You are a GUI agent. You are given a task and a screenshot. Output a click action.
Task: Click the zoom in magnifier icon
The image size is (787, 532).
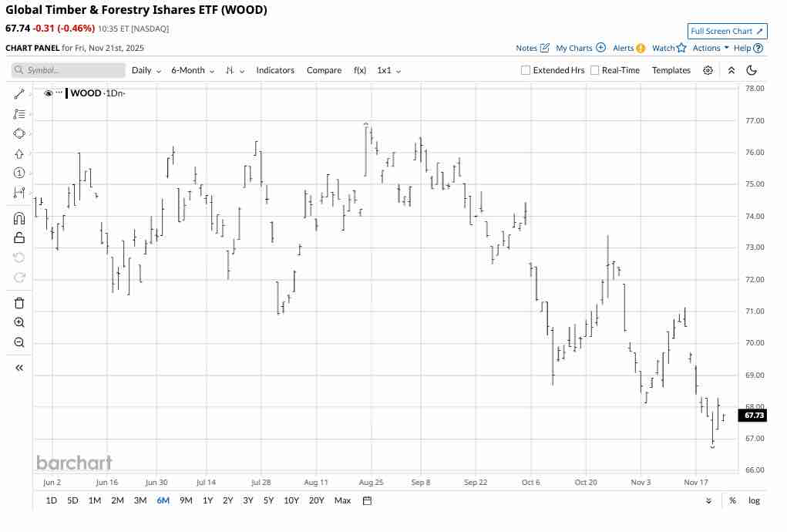tap(19, 322)
